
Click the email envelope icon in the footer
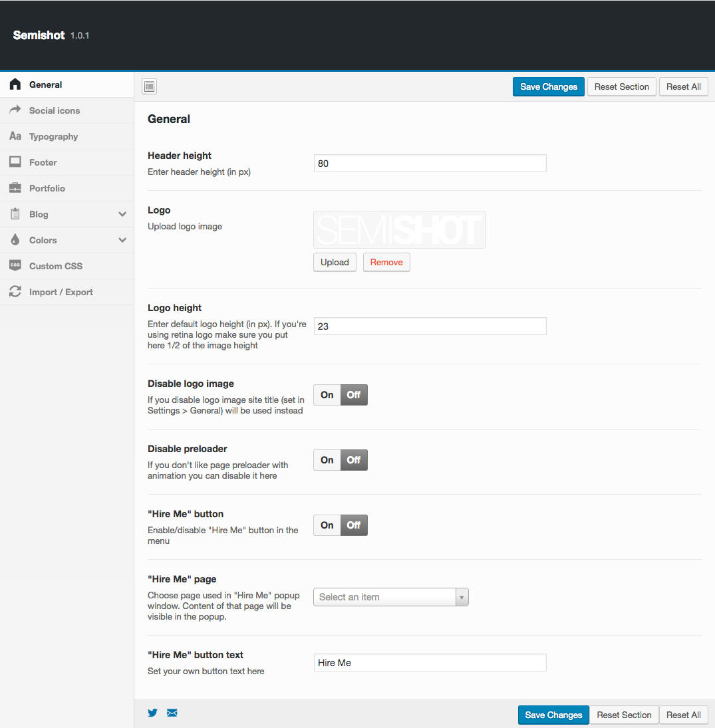pyautogui.click(x=172, y=713)
